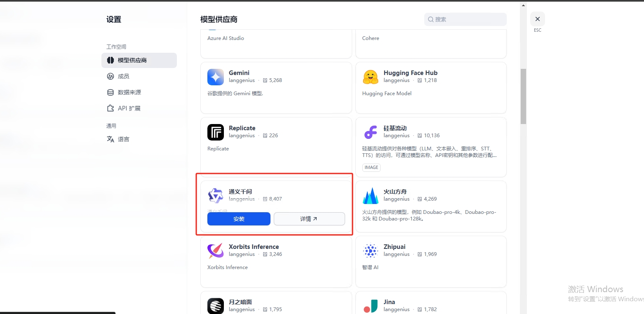Click the 火山方舟 Doubao-pro description text

429,216
